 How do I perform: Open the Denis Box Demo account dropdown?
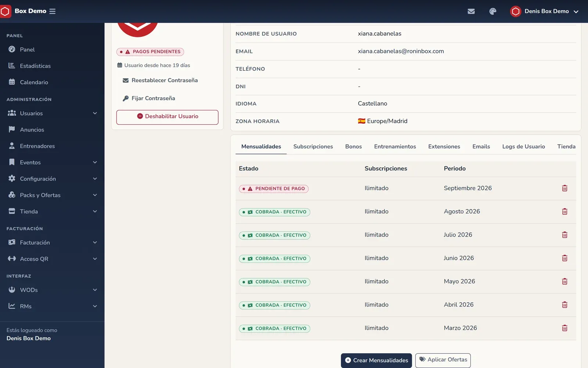[544, 11]
